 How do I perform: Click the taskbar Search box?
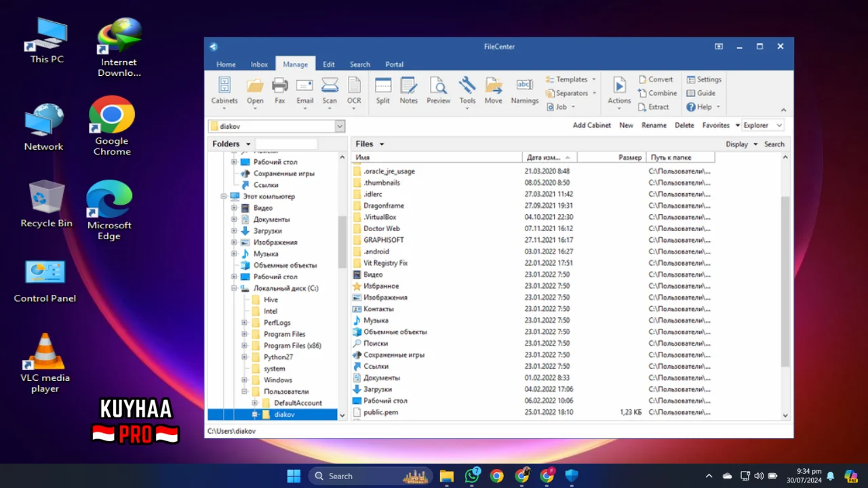click(370, 476)
